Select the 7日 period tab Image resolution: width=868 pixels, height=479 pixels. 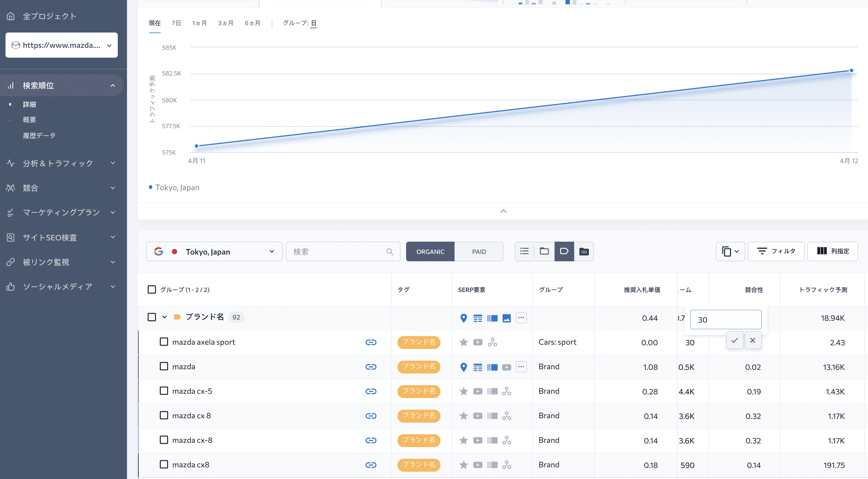(x=176, y=23)
